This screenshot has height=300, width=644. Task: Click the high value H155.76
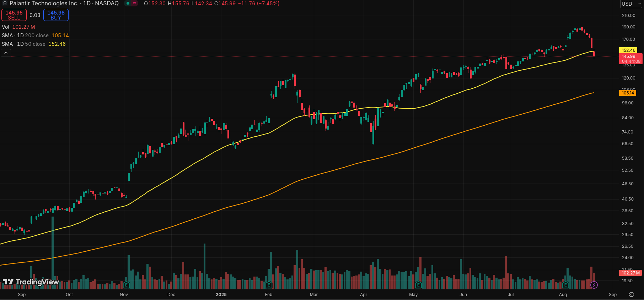click(x=178, y=4)
